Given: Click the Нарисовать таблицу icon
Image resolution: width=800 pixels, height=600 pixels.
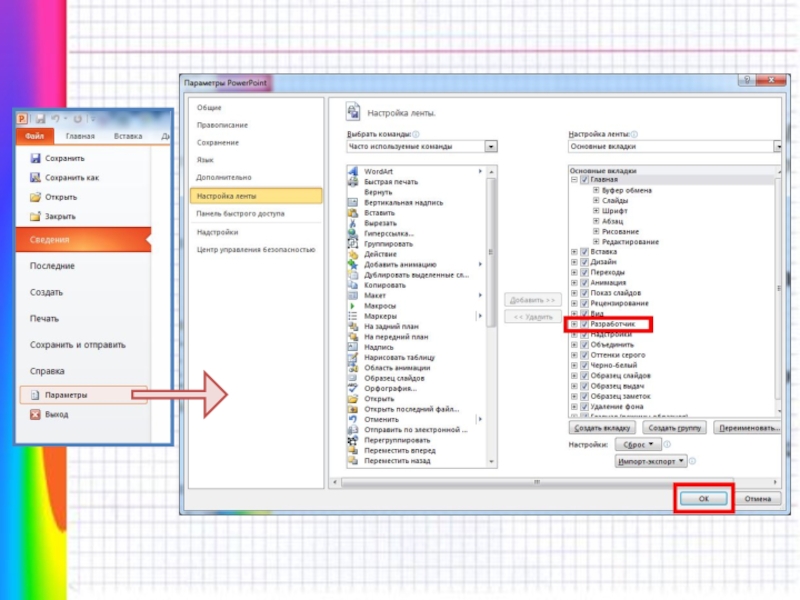Looking at the screenshot, I should coord(353,357).
